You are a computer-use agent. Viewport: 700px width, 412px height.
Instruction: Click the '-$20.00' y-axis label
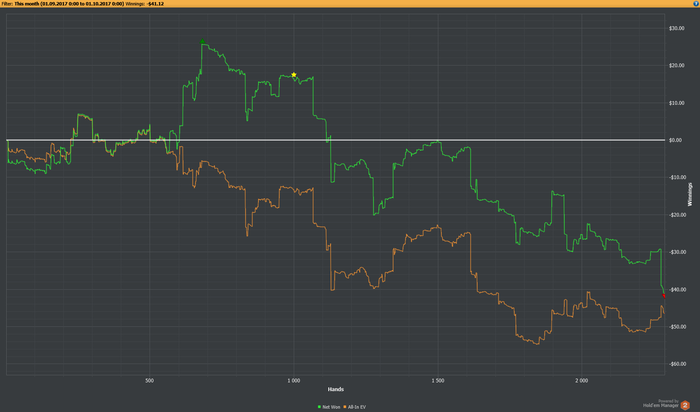tap(677, 215)
